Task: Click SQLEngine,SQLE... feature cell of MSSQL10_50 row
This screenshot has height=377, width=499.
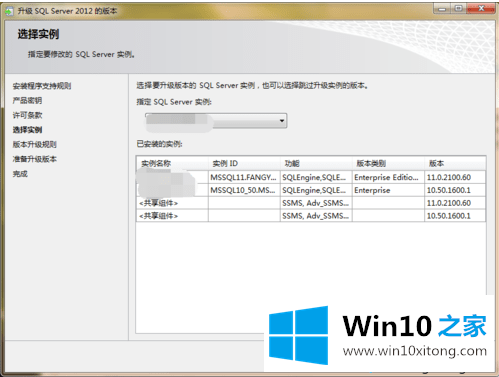Action: pos(316,190)
